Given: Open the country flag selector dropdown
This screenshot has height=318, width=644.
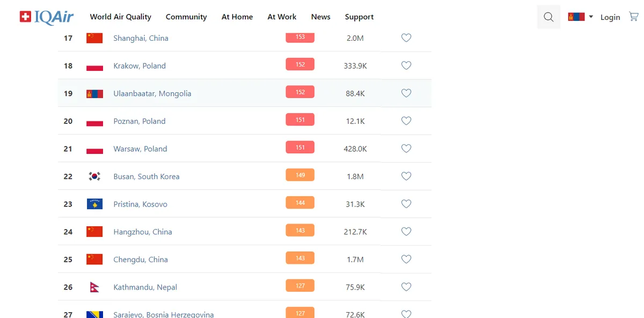Looking at the screenshot, I should [581, 17].
